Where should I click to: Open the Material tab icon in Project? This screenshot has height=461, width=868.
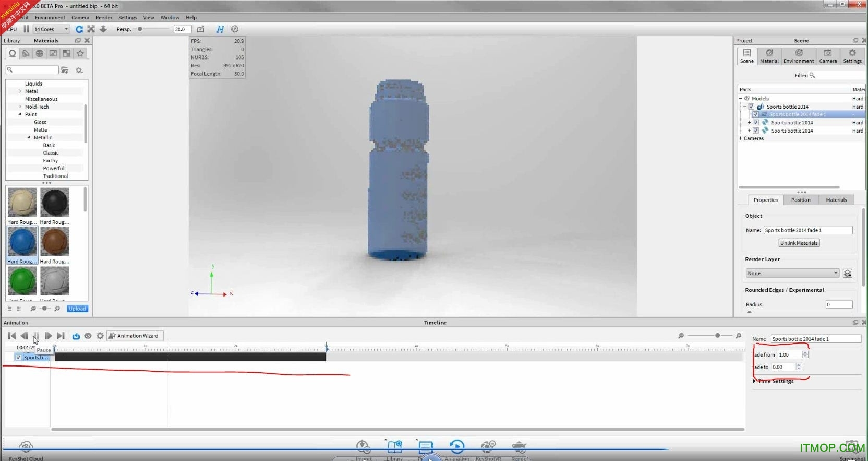[x=769, y=56]
